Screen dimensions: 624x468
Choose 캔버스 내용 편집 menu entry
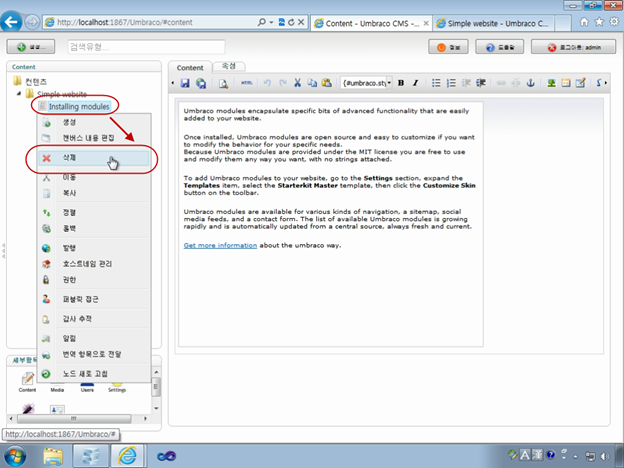tap(94, 138)
